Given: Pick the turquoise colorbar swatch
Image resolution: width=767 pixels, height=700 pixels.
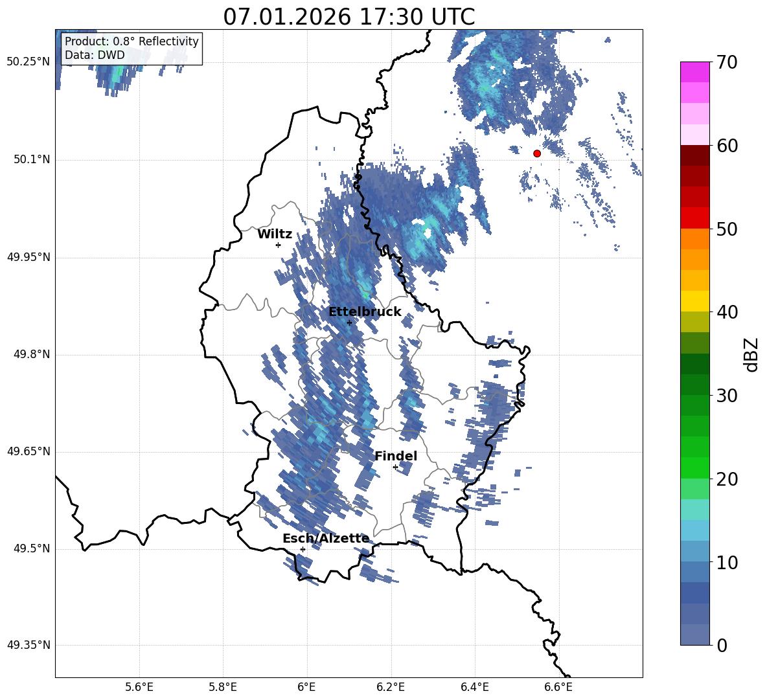Looking at the screenshot, I should point(695,509).
